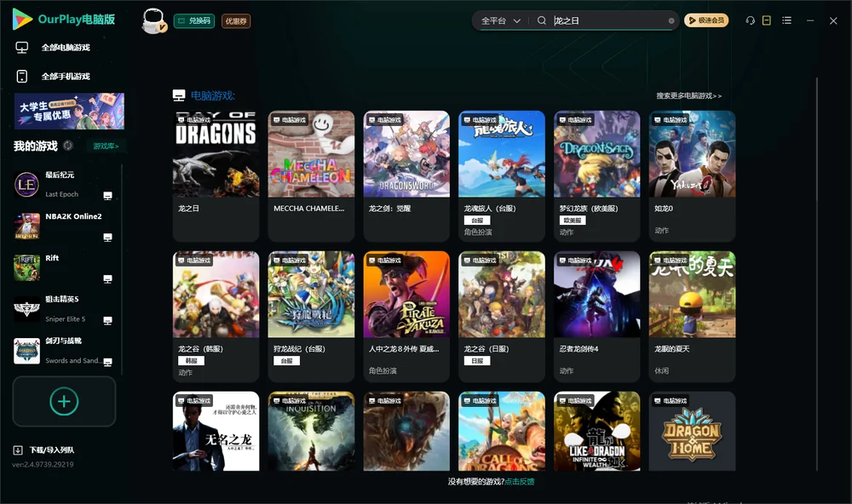Click the search input field
Screen dimensions: 852x504
point(609,20)
